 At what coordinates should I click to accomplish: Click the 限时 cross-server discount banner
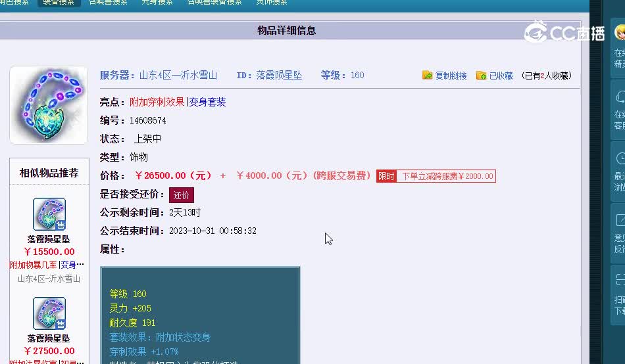tap(436, 176)
